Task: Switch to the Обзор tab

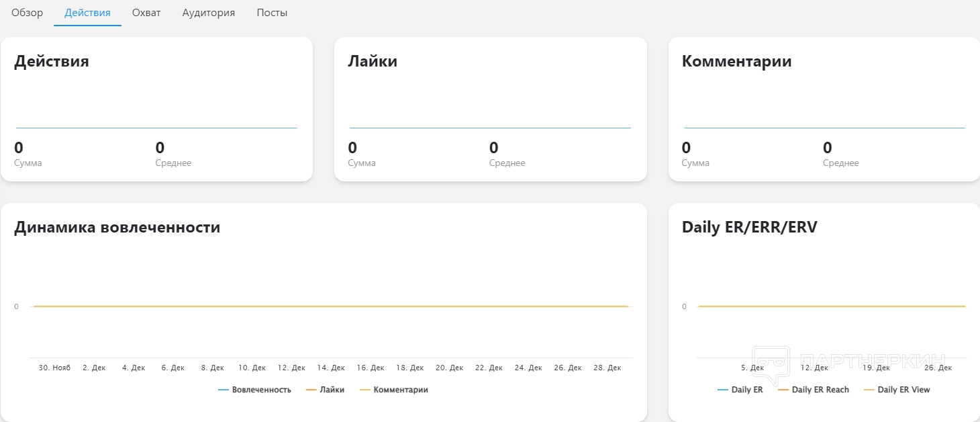Action: coord(27,13)
